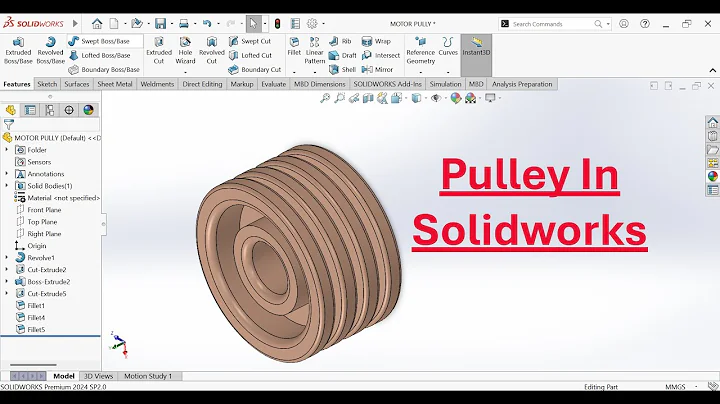Image resolution: width=720 pixels, height=404 pixels.
Task: Expand the Revolve1 feature
Action: 6,258
